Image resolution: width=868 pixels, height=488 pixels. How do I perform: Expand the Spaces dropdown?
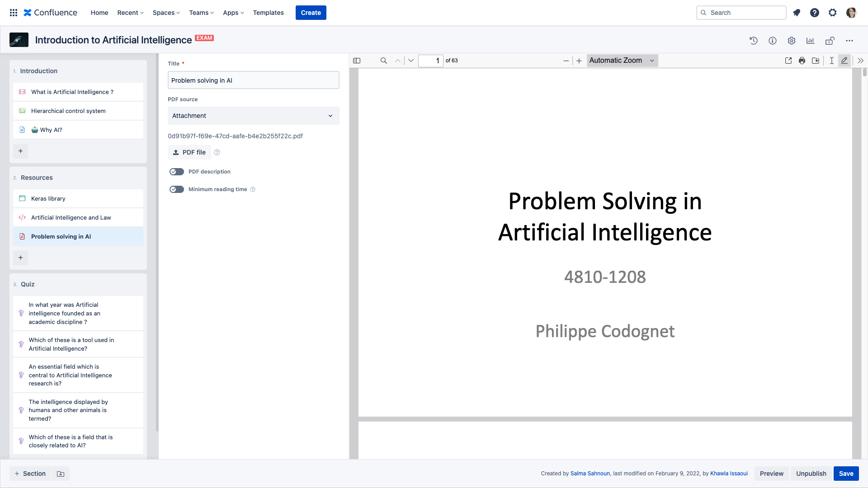(x=166, y=13)
